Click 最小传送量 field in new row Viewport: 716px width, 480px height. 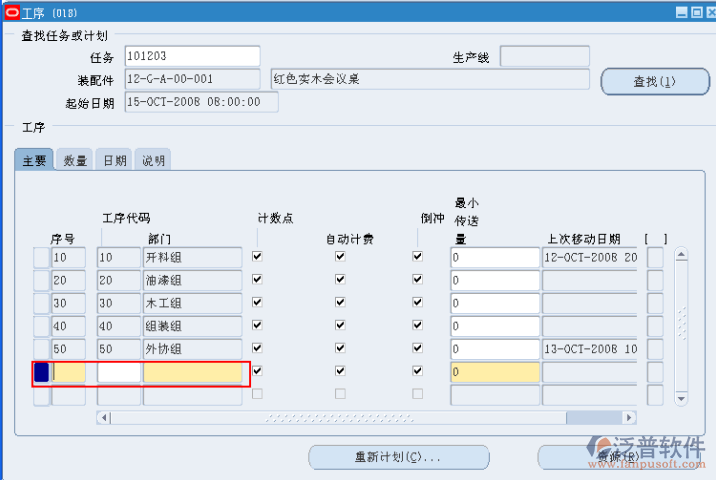(495, 372)
